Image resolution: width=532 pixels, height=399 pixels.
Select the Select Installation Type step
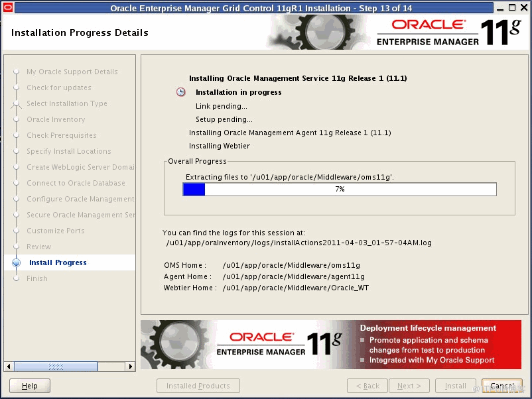pos(67,103)
